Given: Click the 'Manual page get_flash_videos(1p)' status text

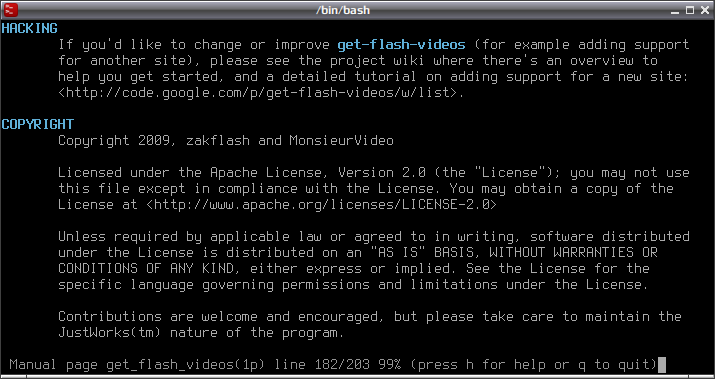Looking at the screenshot, I should [138, 364].
